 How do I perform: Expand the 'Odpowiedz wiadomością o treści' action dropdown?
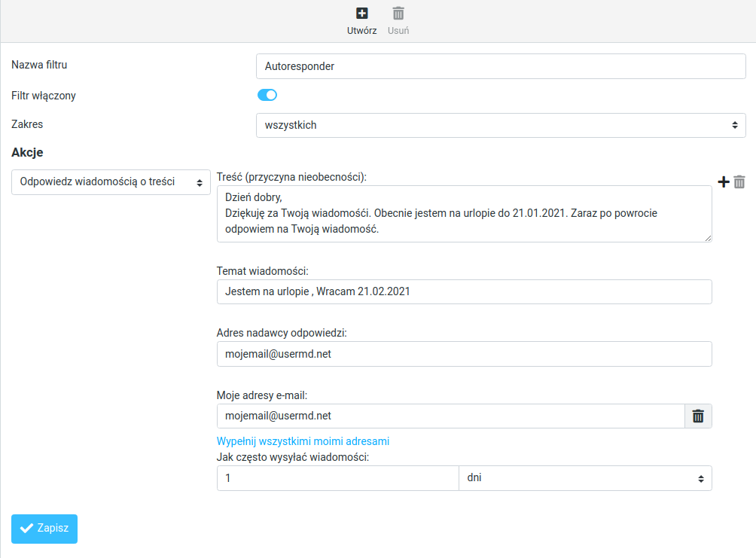coord(111,182)
